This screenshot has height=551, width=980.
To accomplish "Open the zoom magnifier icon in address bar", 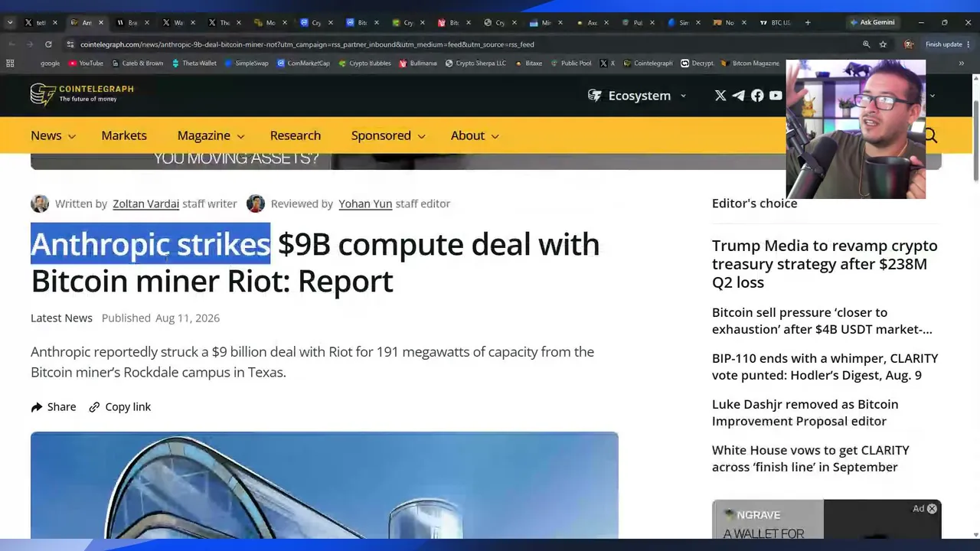I will [867, 44].
